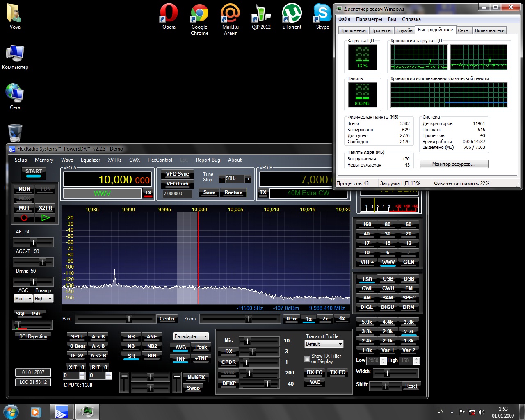This screenshot has width=525, height=420.
Task: Open the Сеть network desktop icon
Action: 15,97
